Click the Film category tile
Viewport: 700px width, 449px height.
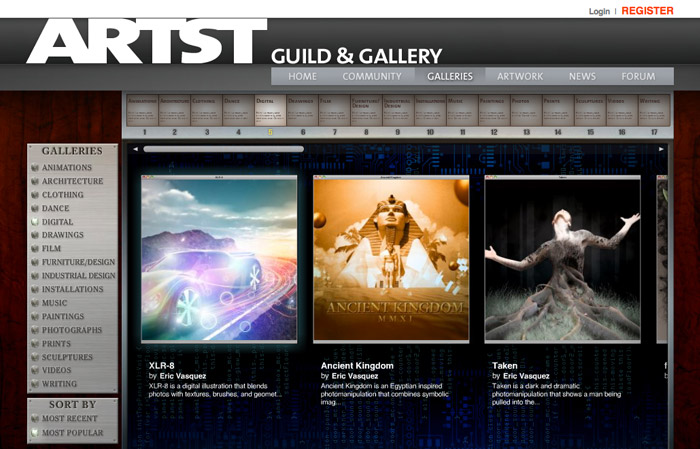tap(334, 110)
